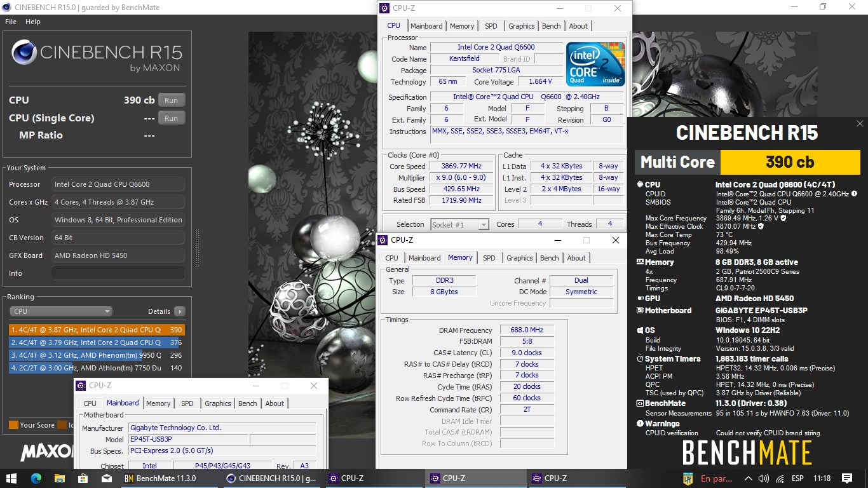Open Microsoft Store from the taskbar
Image resolution: width=868 pixels, height=488 pixels.
[83, 478]
